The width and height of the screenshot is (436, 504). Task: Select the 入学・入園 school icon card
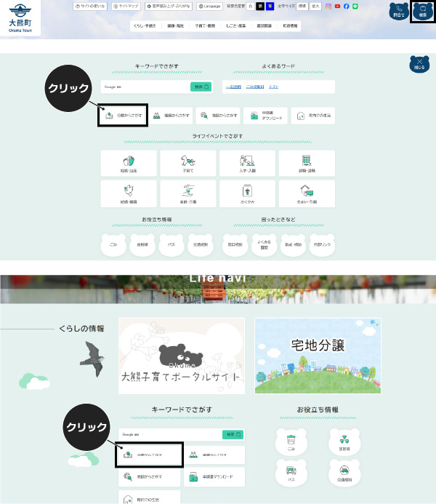(x=247, y=164)
